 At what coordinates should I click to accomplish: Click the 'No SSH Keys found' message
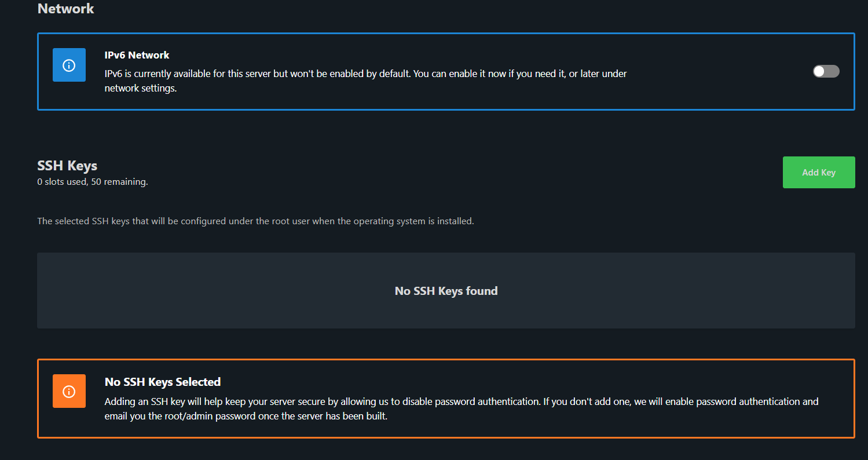coord(446,291)
